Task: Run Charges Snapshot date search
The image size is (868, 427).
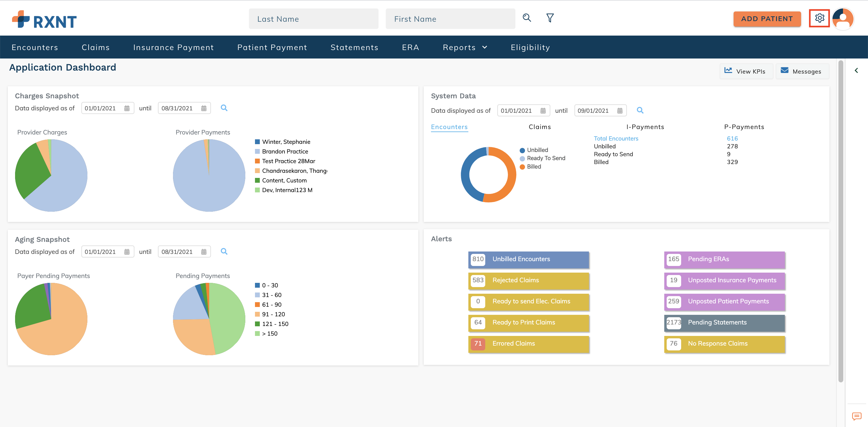Action: point(224,108)
